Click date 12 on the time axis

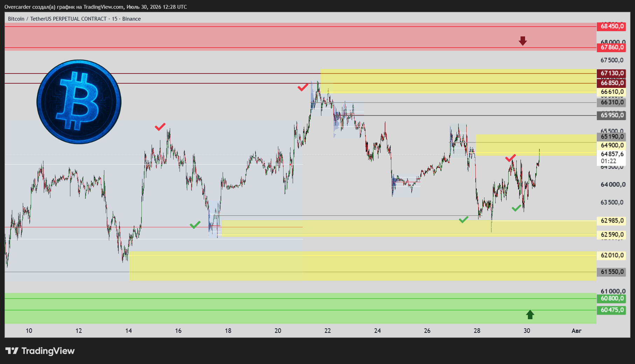point(79,331)
